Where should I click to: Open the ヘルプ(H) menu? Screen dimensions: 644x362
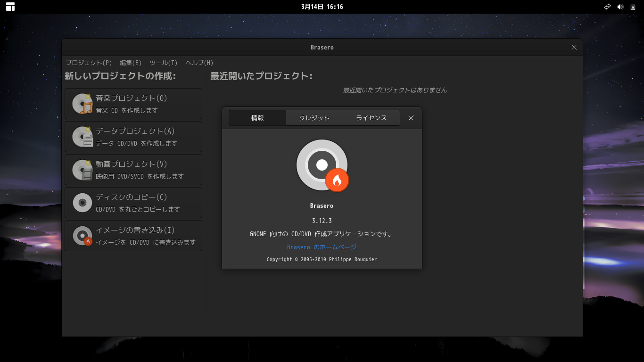[199, 63]
